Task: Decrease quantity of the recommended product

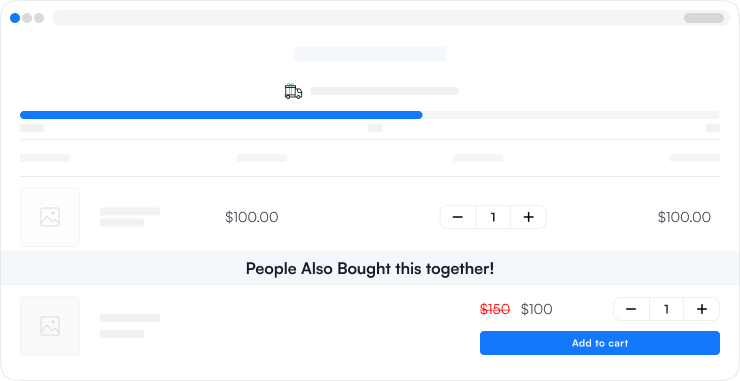Action: 631,309
